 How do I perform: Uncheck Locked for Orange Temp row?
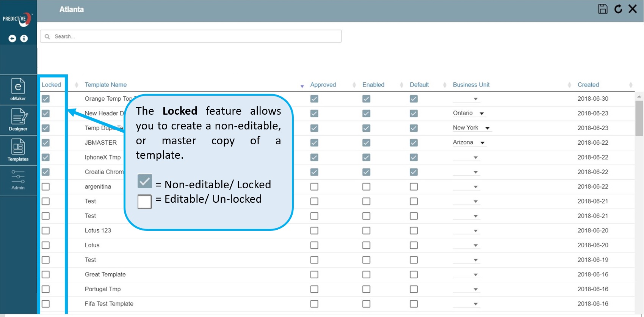point(45,99)
